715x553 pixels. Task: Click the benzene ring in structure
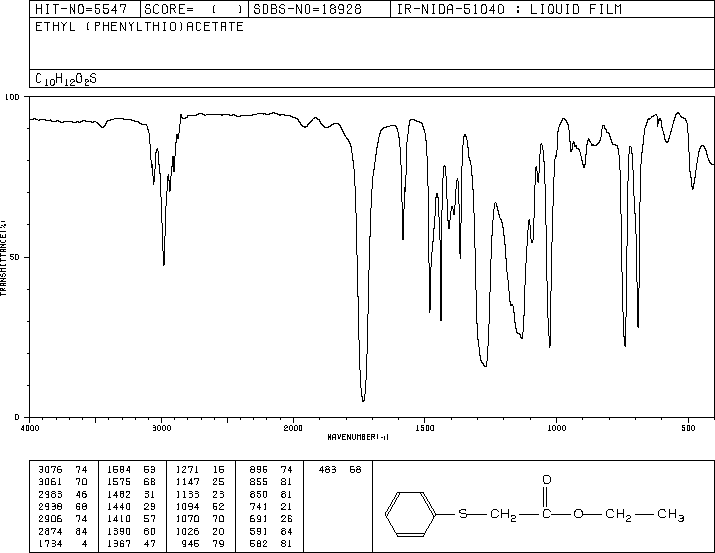(x=410, y=514)
